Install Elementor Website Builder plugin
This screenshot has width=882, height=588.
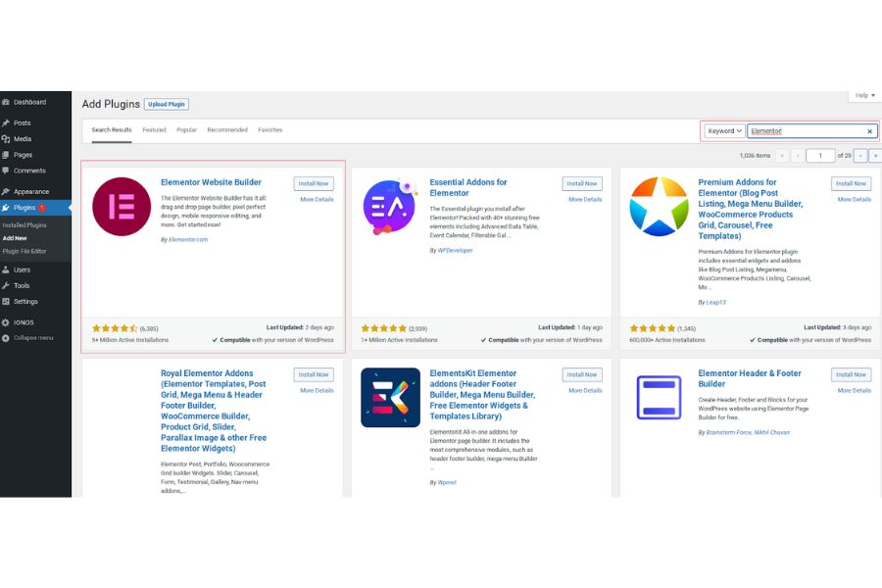click(314, 183)
